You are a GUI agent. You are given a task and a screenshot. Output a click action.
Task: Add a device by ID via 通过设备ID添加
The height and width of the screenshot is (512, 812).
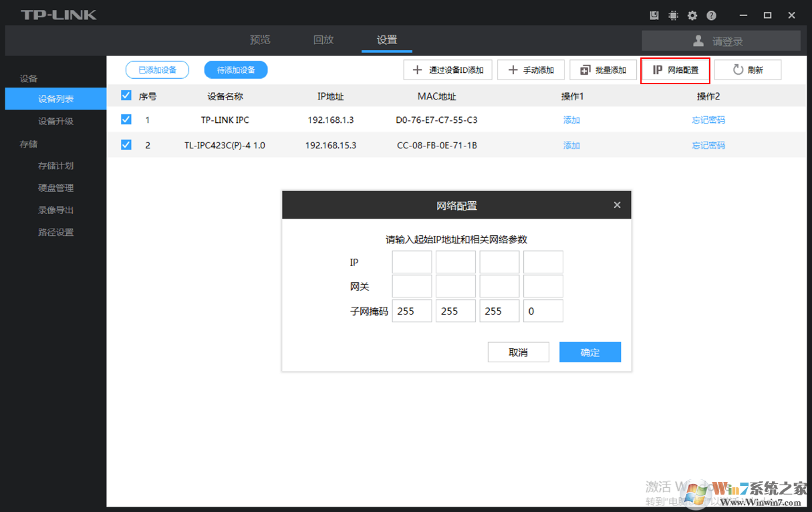coord(447,70)
